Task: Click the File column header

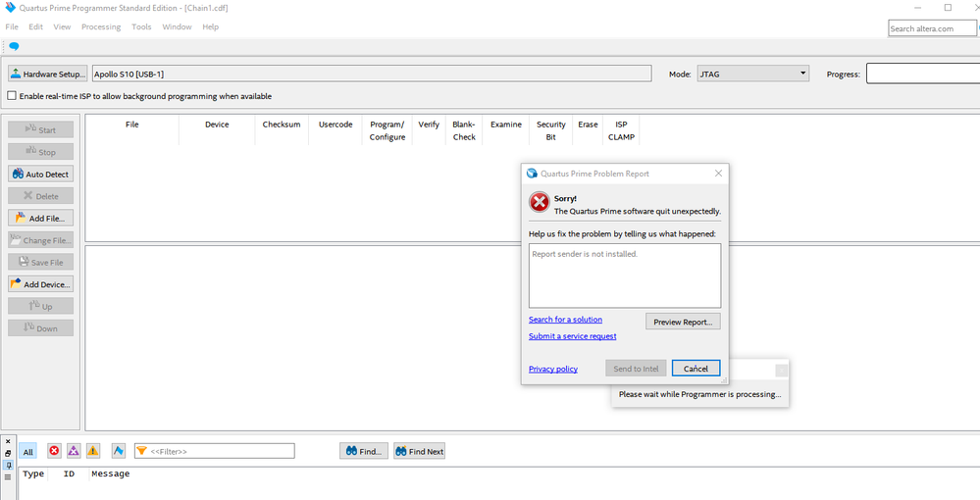Action: pos(131,130)
